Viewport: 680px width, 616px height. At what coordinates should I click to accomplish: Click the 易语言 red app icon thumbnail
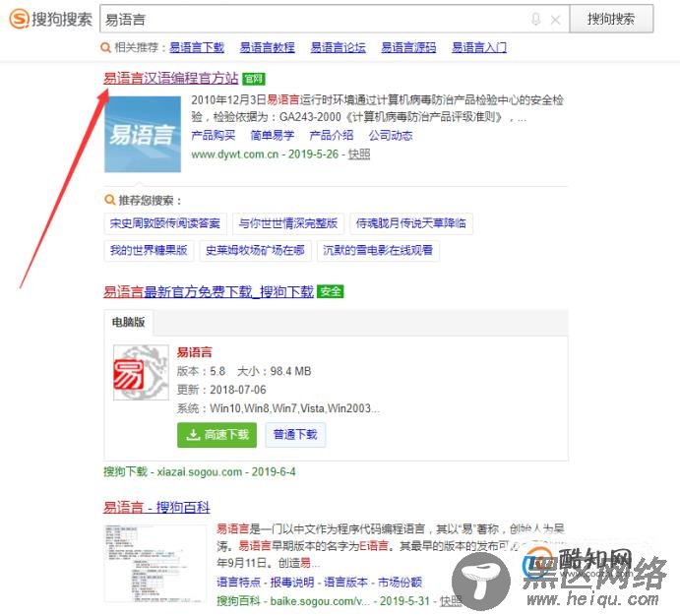tap(141, 372)
